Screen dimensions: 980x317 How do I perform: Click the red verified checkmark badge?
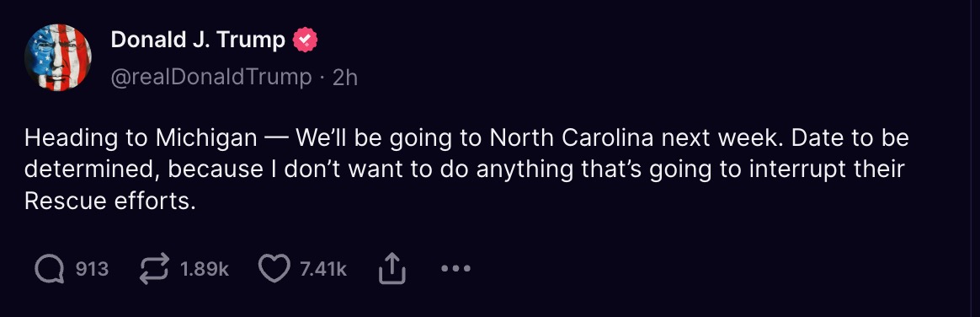[x=305, y=40]
